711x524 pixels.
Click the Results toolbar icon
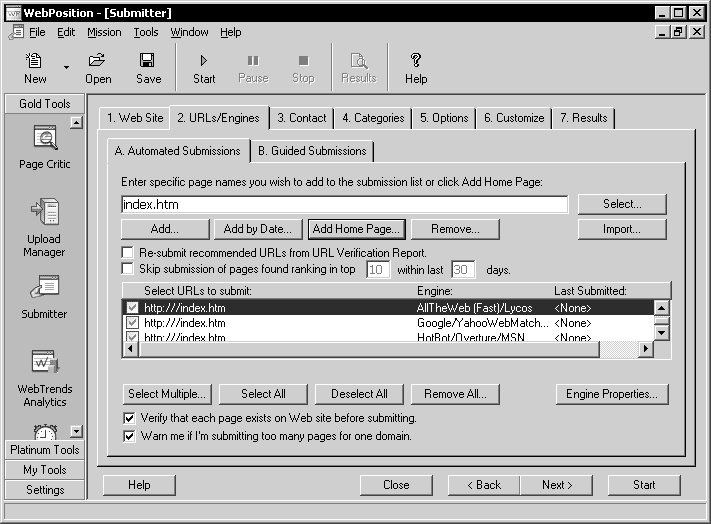359,61
